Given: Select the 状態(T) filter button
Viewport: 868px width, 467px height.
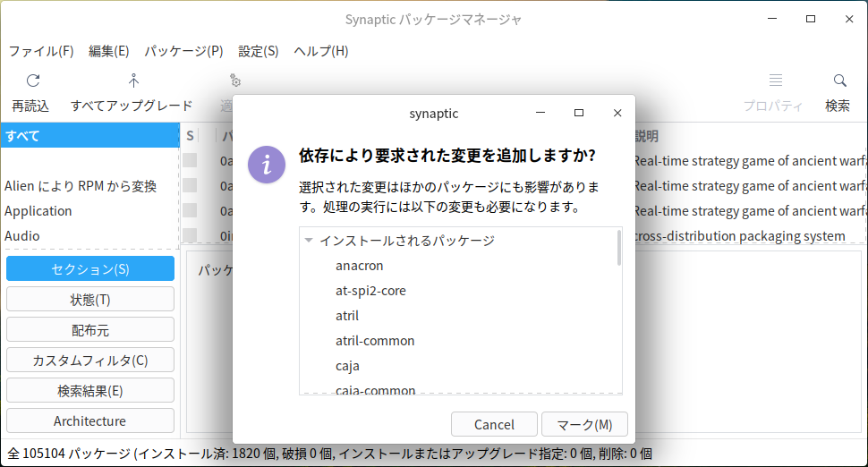Looking at the screenshot, I should pyautogui.click(x=90, y=300).
